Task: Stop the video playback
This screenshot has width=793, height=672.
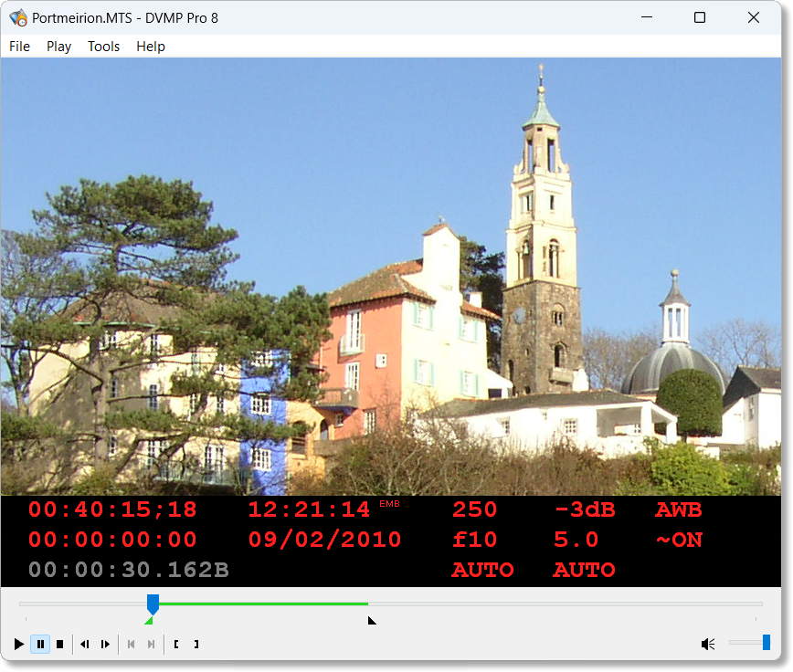Action: tap(59, 644)
